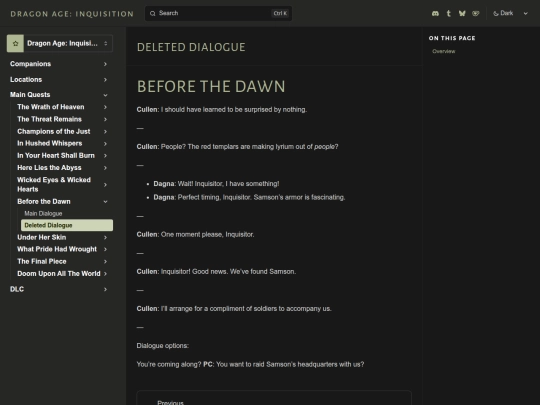Image resolution: width=540 pixels, height=405 pixels.
Task: Expand the DLC section chevron
Action: pyautogui.click(x=105, y=289)
